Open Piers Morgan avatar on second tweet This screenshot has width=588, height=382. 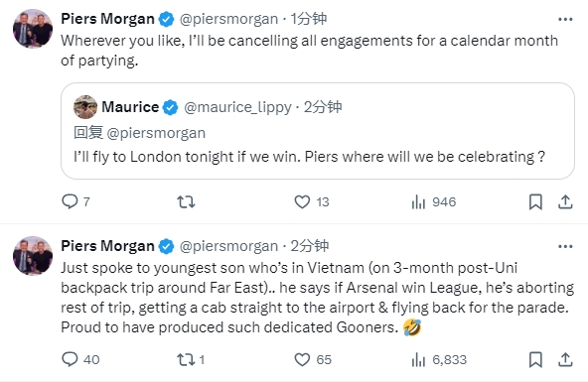33,256
